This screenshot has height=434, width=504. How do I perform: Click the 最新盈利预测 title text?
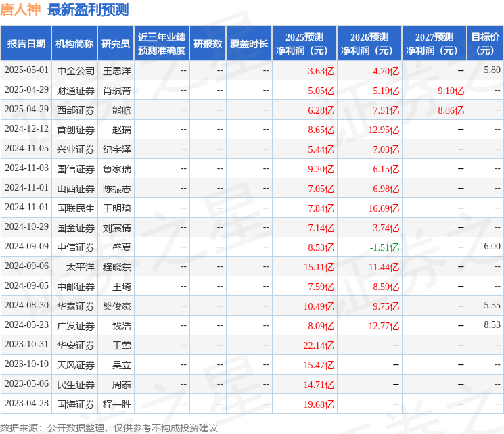coord(88,9)
